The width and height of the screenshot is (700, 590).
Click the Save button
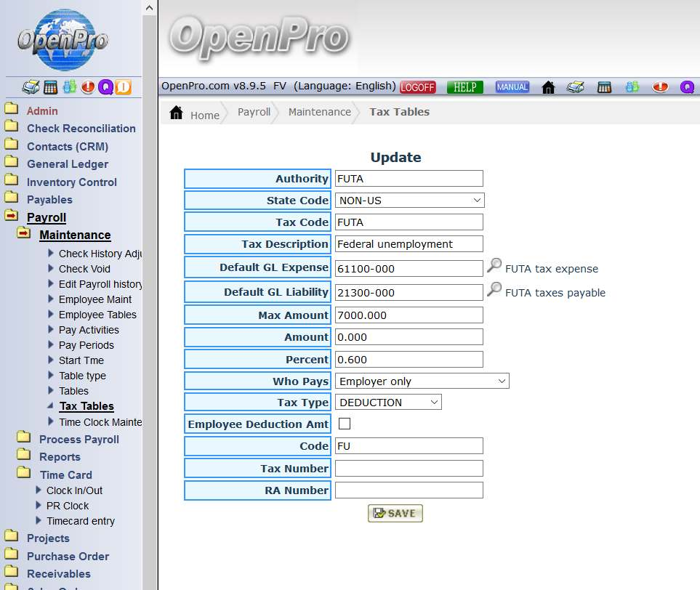point(395,513)
